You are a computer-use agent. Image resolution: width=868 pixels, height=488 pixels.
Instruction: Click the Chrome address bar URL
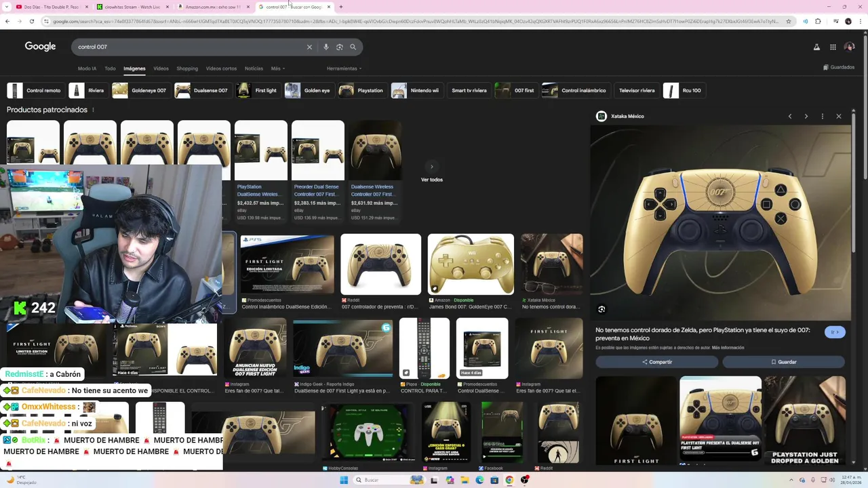[x=415, y=21]
